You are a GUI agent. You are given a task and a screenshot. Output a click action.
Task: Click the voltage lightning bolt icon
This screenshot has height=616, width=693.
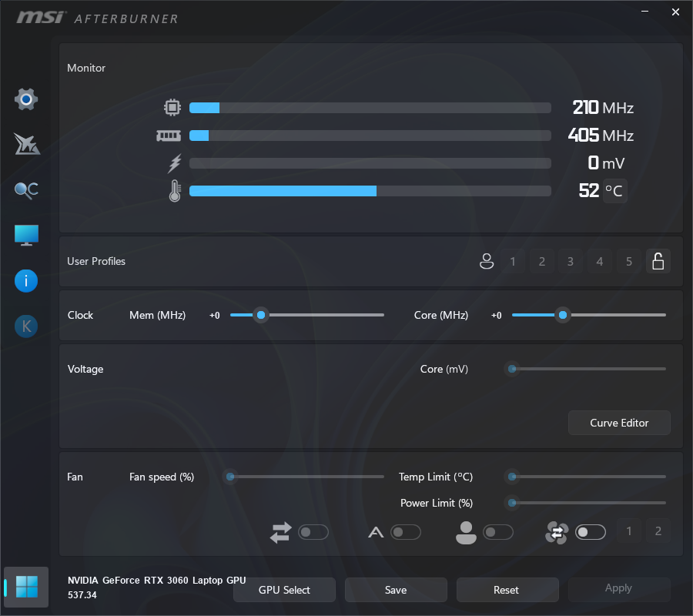(x=175, y=163)
